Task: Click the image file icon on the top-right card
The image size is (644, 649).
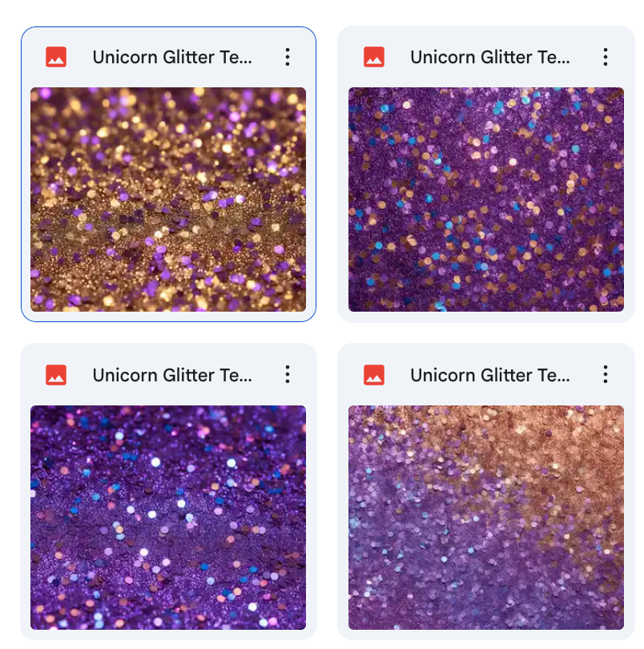Action: click(374, 57)
